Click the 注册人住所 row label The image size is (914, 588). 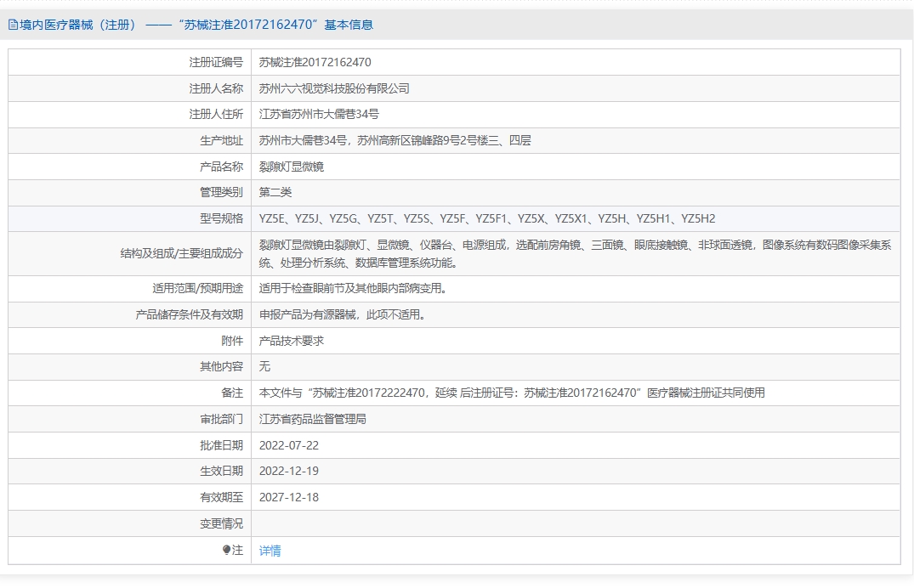pyautogui.click(x=216, y=114)
